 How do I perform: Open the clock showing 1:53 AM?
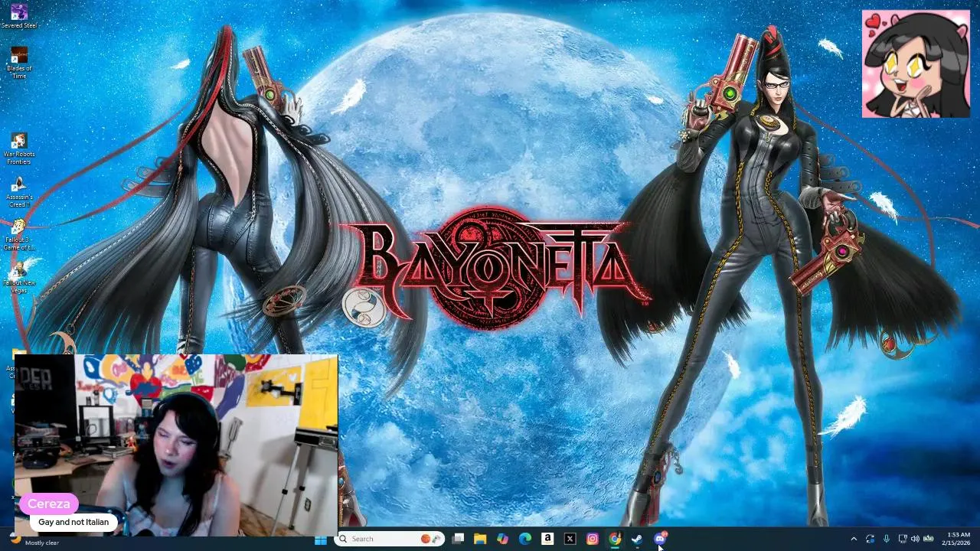tap(956, 539)
